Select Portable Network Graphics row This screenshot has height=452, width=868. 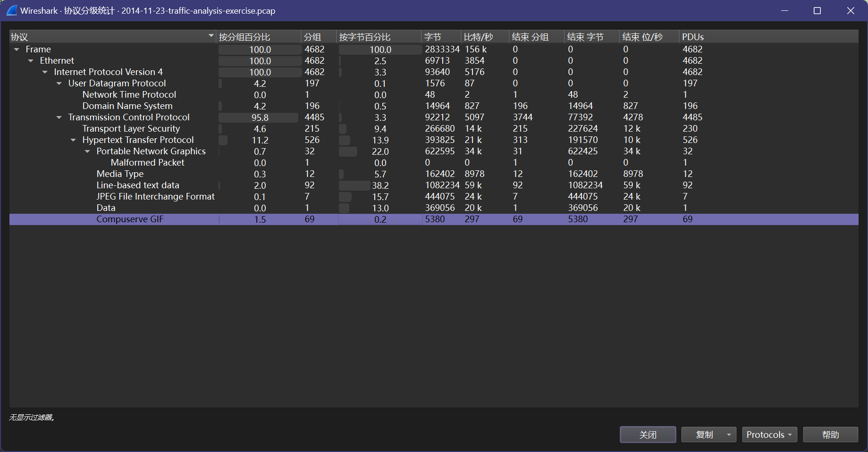tap(434, 151)
